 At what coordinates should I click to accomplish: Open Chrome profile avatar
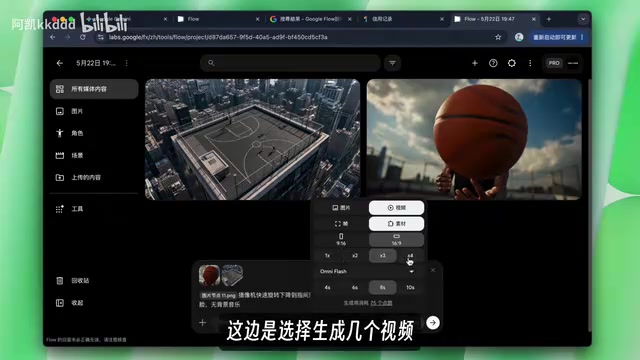click(519, 37)
